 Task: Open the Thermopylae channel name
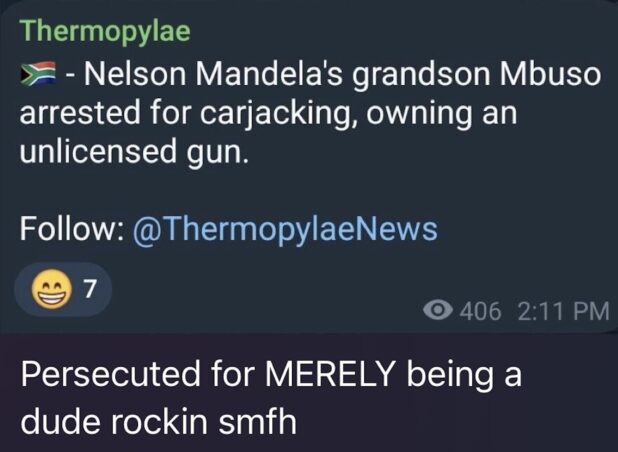[x=105, y=31]
